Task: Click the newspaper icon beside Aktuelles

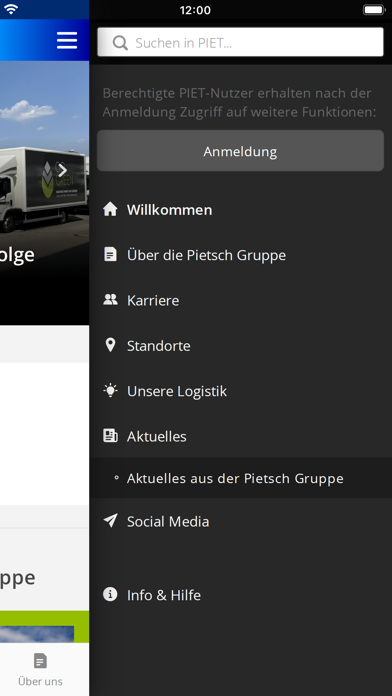Action: tap(110, 436)
